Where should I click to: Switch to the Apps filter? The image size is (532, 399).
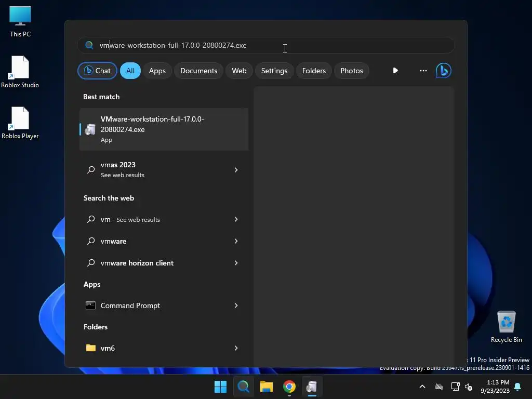157,71
